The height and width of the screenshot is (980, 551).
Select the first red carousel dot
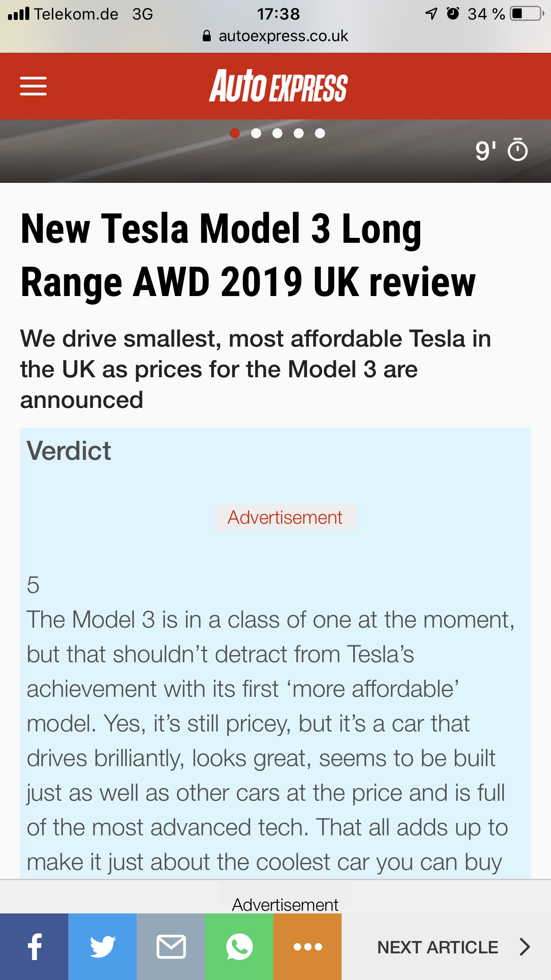tap(235, 133)
